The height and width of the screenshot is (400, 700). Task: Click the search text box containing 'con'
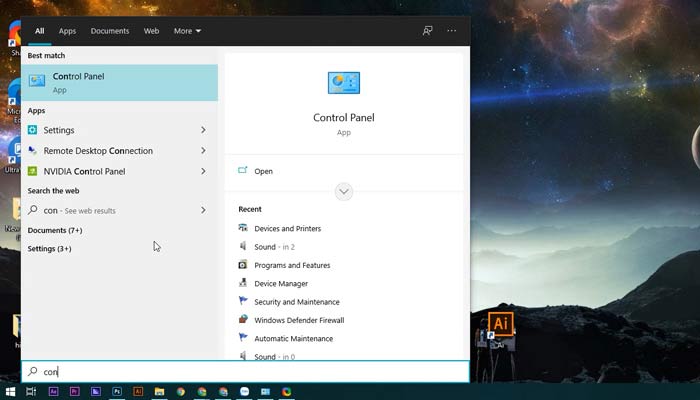pyautogui.click(x=245, y=372)
